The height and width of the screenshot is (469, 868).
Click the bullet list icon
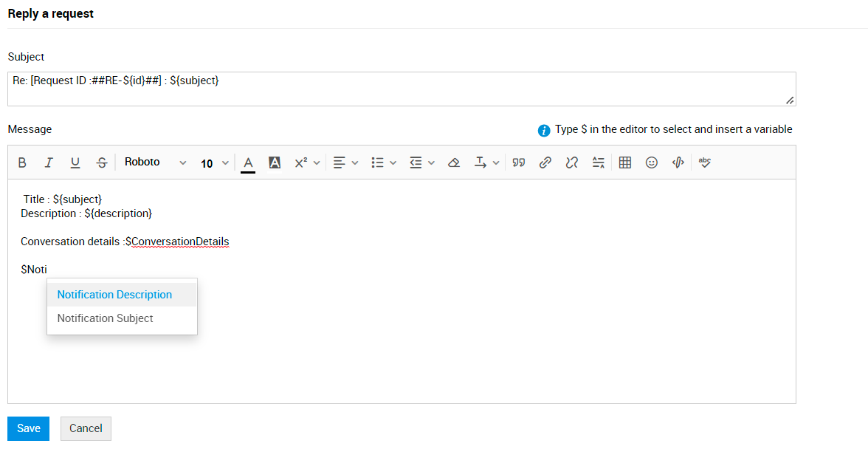(x=378, y=162)
